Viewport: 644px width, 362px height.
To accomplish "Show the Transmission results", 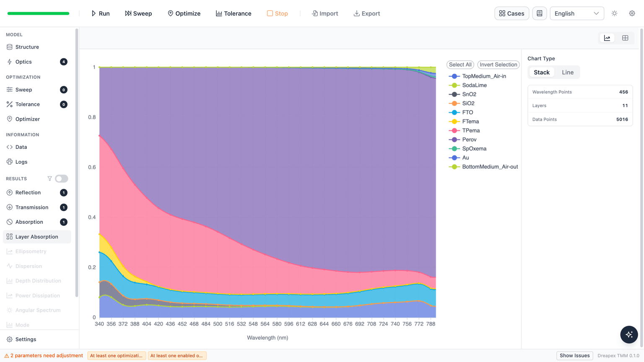I will pyautogui.click(x=37, y=207).
